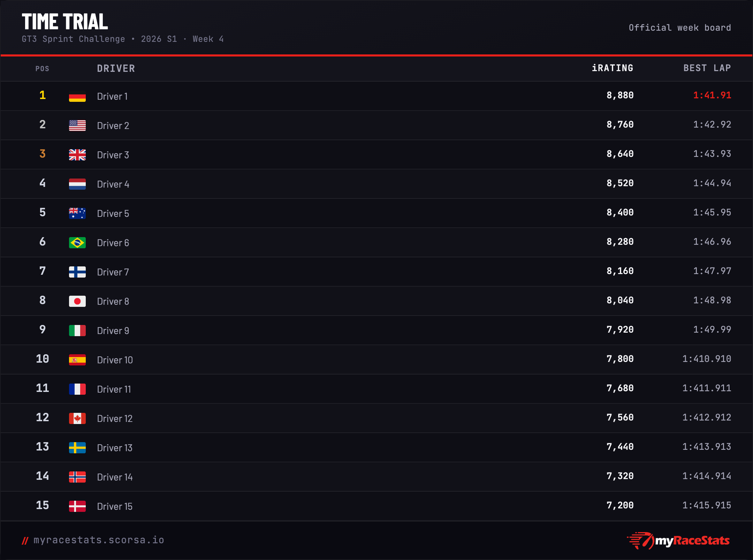This screenshot has height=560, width=753.
Task: Click the Danish flag next to Driver 15
Action: (77, 506)
